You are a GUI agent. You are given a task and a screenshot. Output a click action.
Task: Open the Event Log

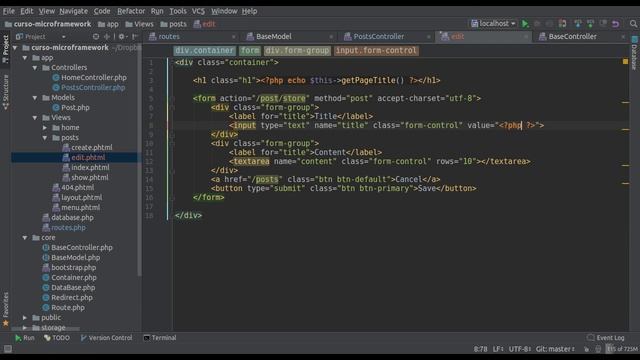coord(606,338)
